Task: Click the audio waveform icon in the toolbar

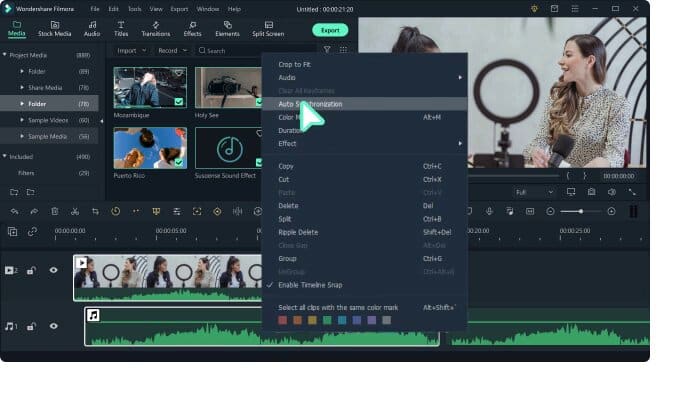Action: 237,212
